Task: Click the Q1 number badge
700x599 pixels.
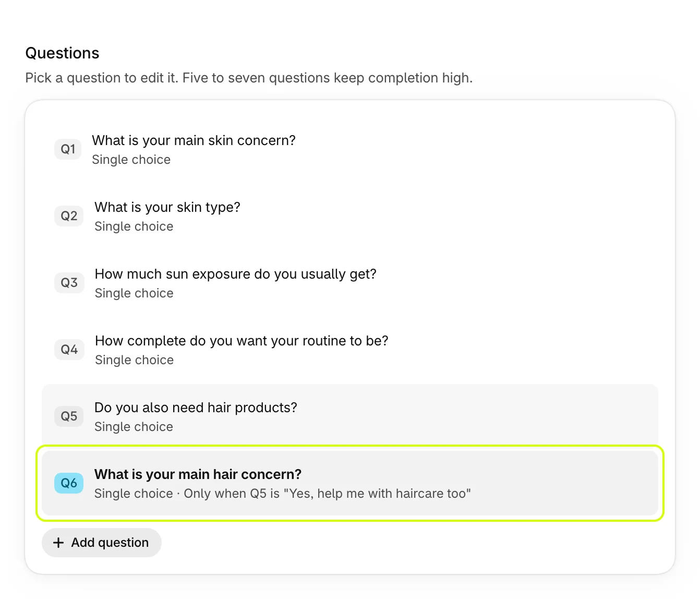Action: click(68, 149)
